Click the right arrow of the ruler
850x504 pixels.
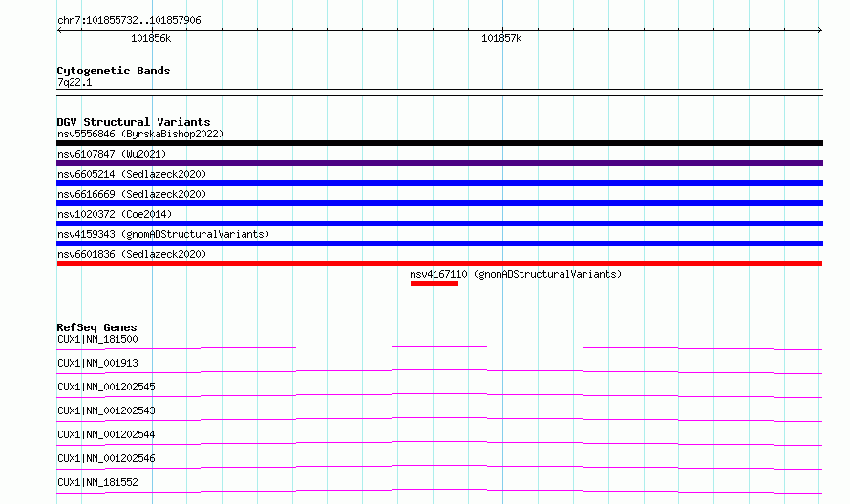coord(820,31)
